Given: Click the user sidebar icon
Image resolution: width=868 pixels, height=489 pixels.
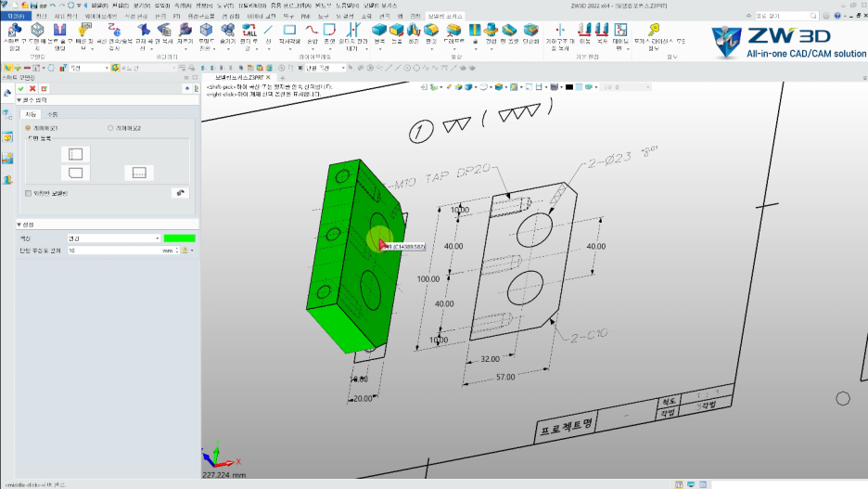Looking at the screenshot, I should coord(7,179).
